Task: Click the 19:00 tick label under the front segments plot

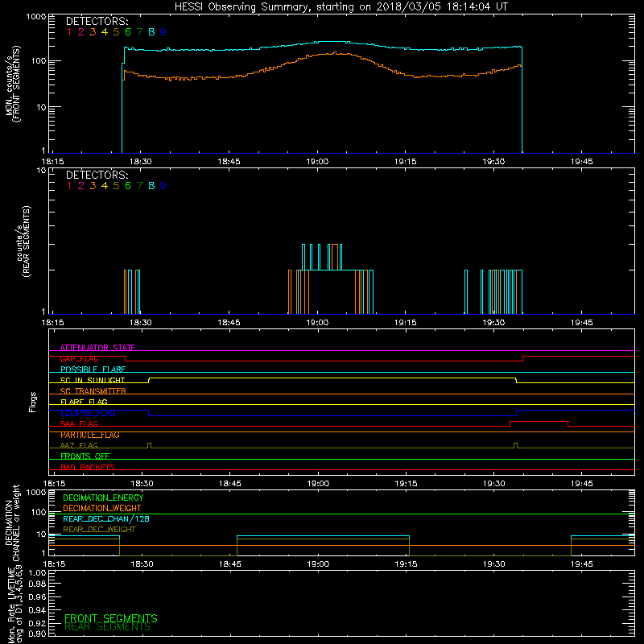Action: [317, 162]
